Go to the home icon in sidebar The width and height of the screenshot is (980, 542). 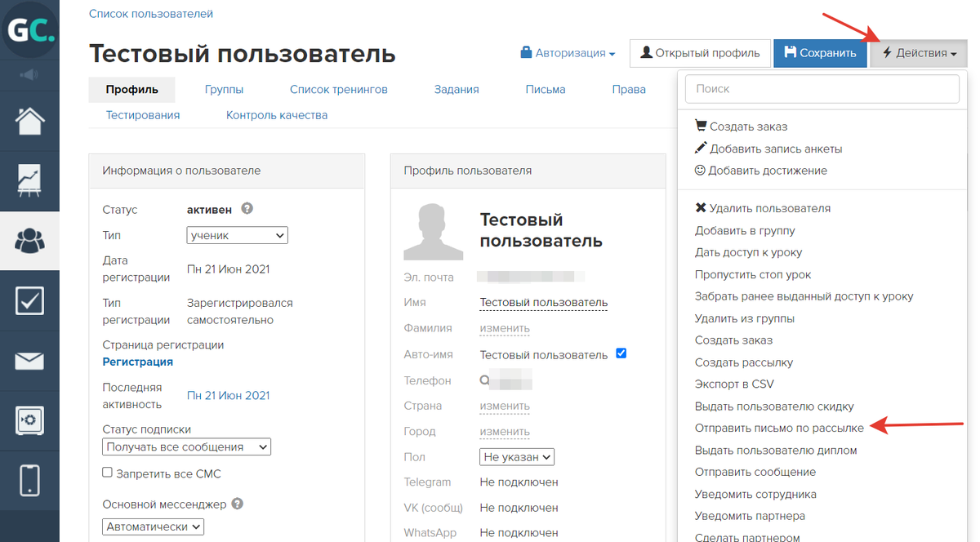[29, 121]
